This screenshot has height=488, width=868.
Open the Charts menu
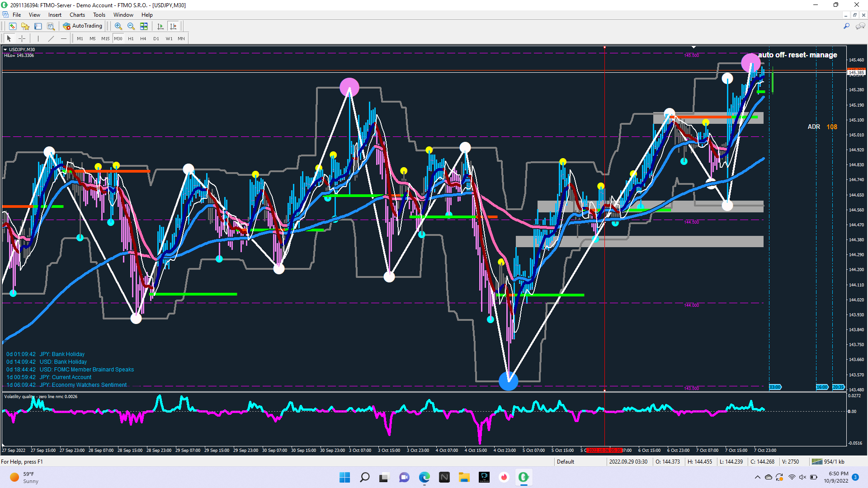[x=77, y=15]
